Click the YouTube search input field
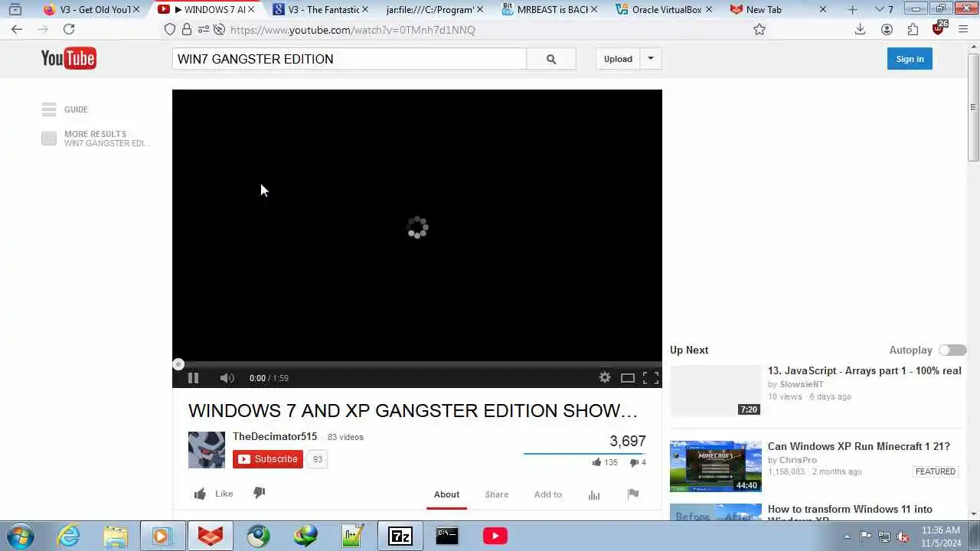Viewport: 980px width, 551px height. [349, 59]
